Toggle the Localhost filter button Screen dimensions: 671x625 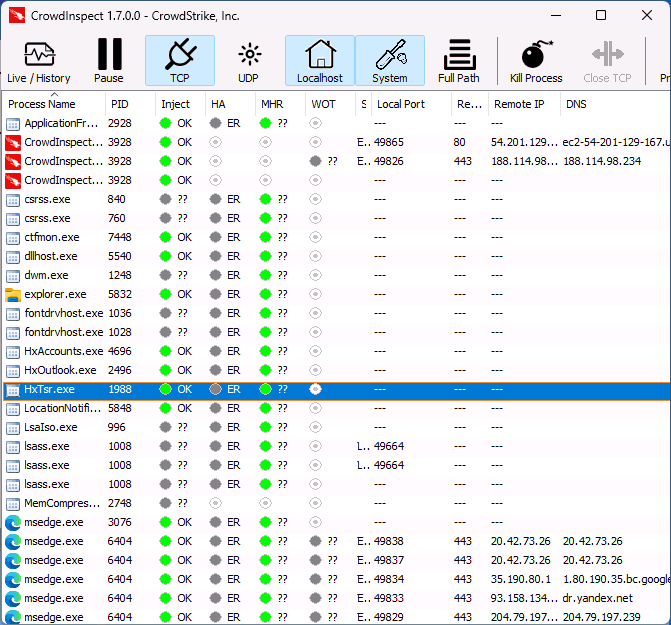tap(320, 60)
